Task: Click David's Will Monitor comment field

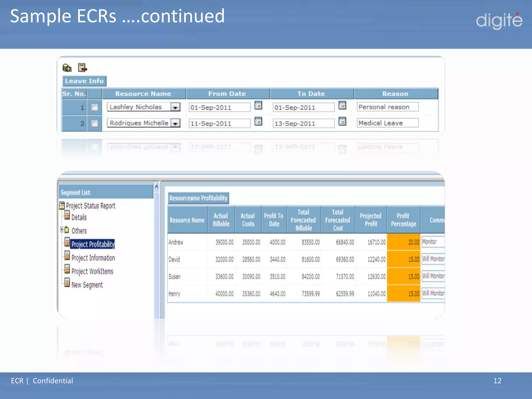Action: (433, 259)
